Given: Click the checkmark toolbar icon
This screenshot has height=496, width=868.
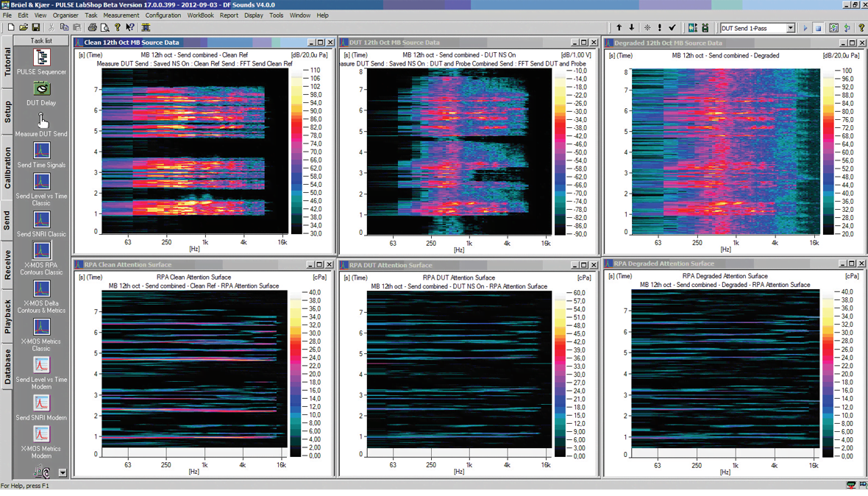Looking at the screenshot, I should [x=672, y=28].
